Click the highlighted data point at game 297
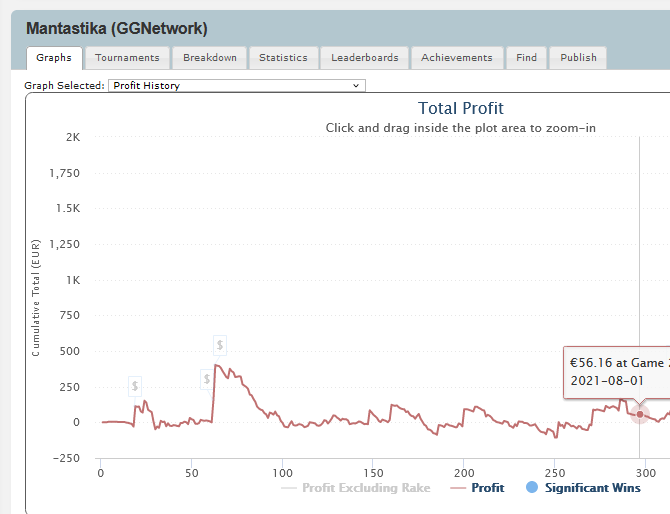670x514 pixels. pos(640,414)
